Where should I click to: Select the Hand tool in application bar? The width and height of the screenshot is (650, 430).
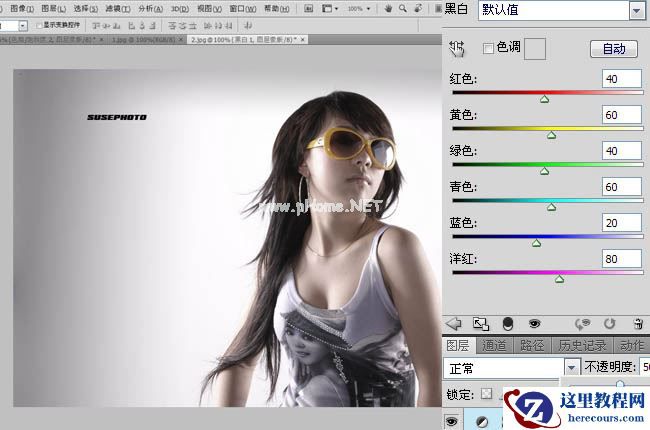point(388,8)
